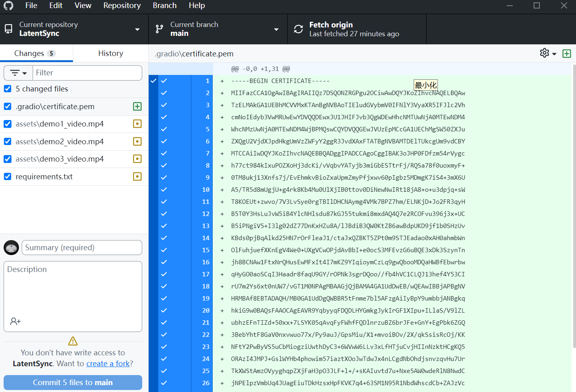The width and height of the screenshot is (576, 392).
Task: Click line number 26 in diff
Action: [206, 383]
